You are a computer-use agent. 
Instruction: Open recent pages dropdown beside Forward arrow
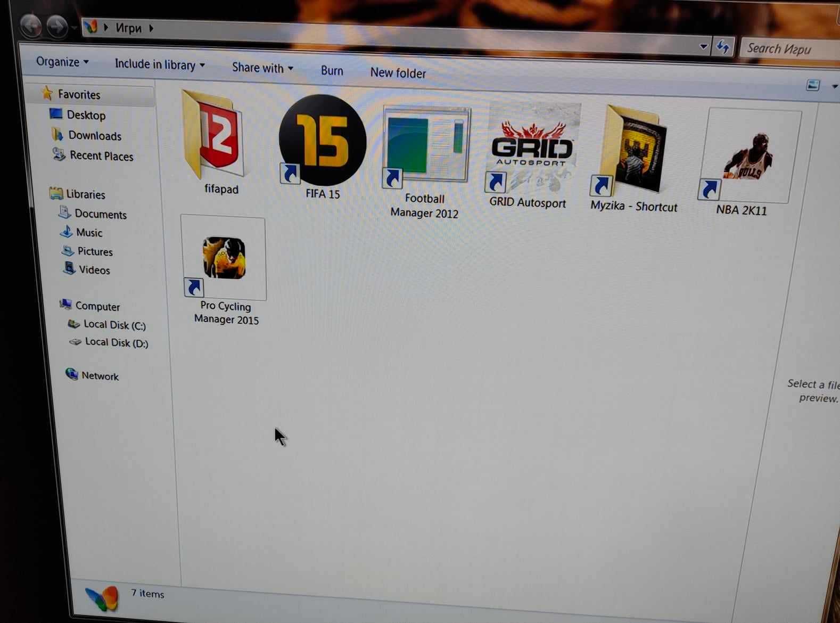[x=73, y=27]
